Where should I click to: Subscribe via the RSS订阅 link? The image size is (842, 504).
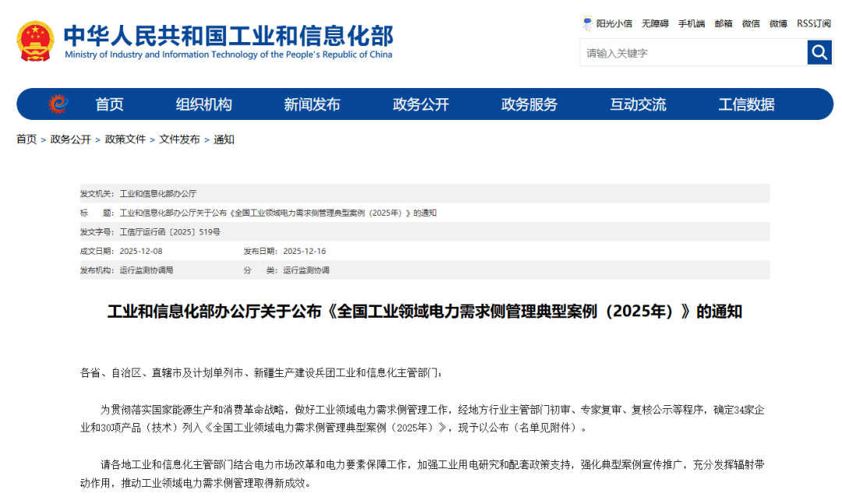click(813, 24)
